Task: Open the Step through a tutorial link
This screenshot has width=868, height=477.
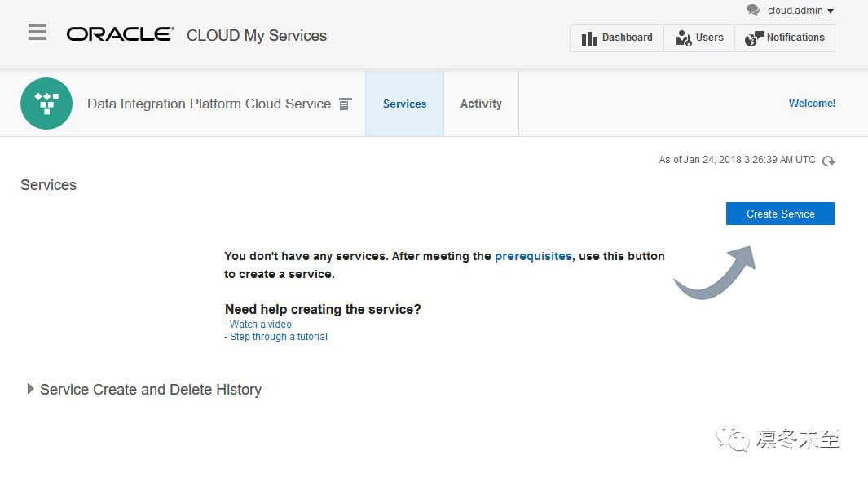Action: click(x=278, y=337)
